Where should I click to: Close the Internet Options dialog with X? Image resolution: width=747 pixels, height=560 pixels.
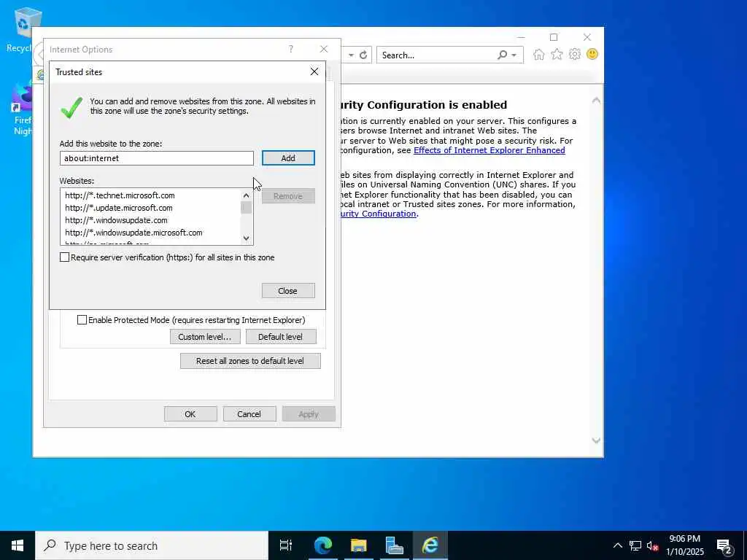pos(324,49)
